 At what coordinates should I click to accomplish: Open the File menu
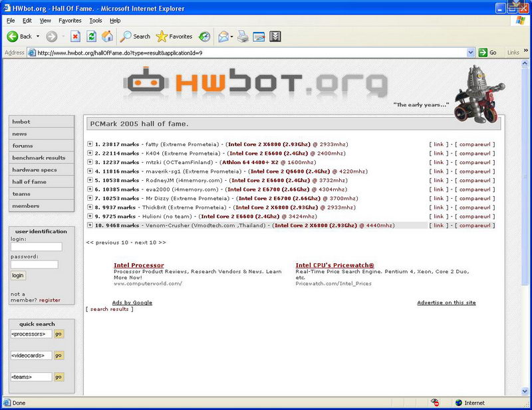(11, 21)
